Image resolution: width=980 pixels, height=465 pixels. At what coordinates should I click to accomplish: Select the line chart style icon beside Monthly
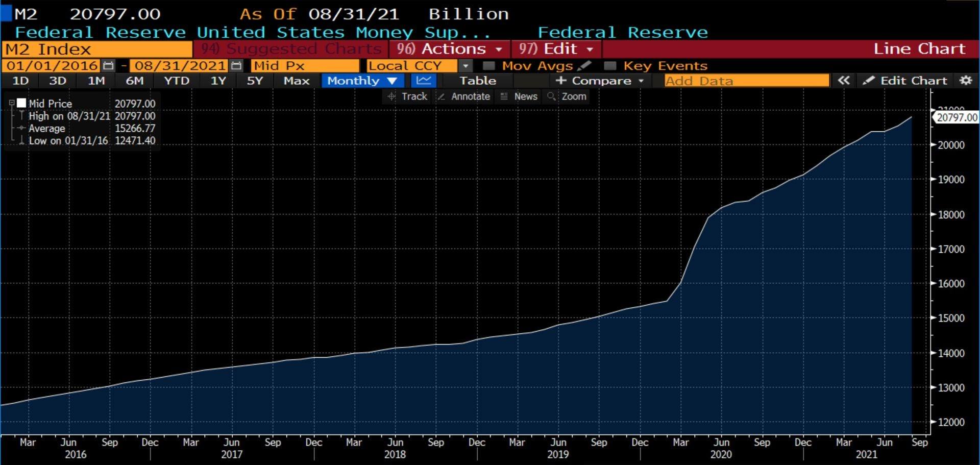pyautogui.click(x=425, y=80)
